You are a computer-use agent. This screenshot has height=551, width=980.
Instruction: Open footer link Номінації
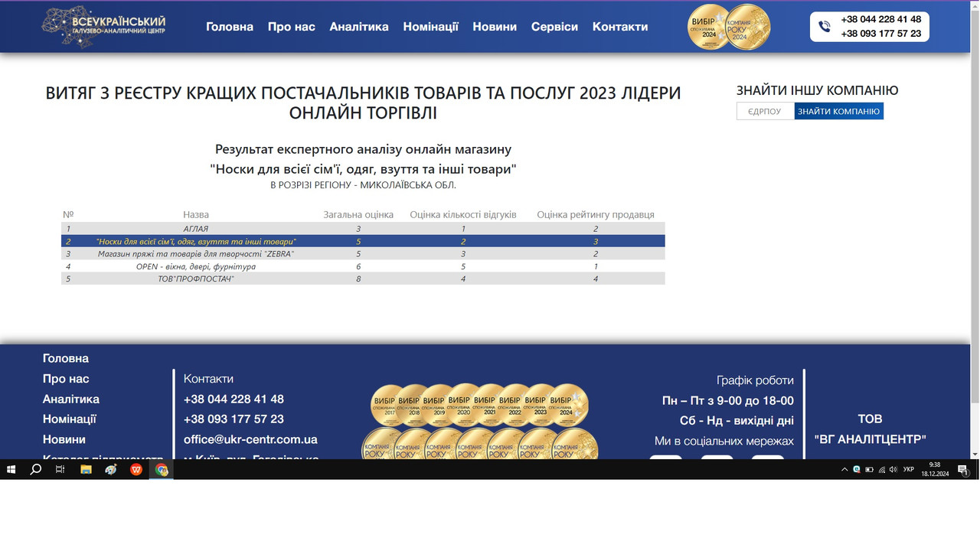click(70, 419)
